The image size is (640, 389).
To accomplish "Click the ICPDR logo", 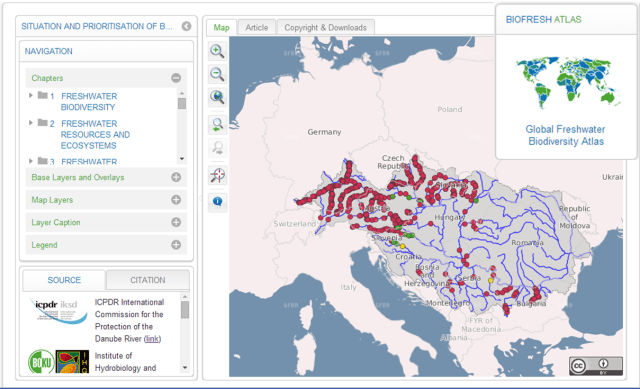I will pyautogui.click(x=58, y=311).
